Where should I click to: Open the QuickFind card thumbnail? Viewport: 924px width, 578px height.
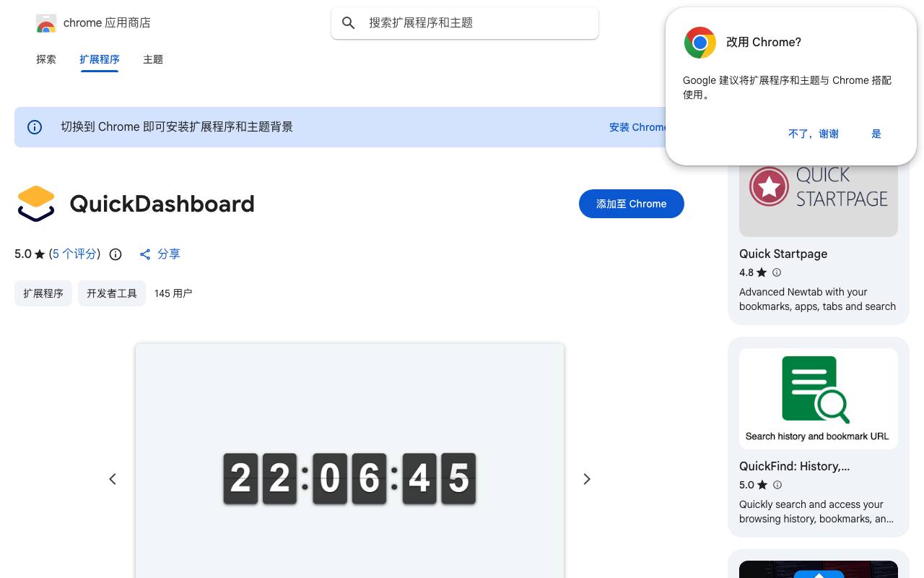click(819, 399)
